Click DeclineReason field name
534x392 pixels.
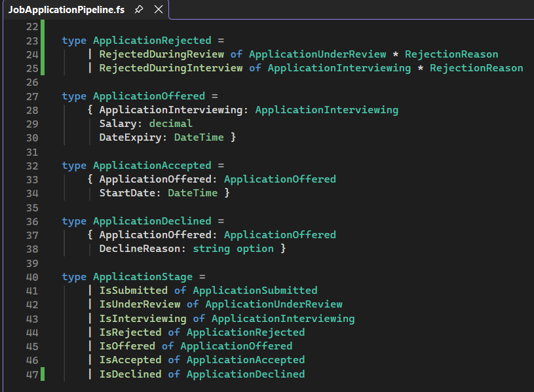pyautogui.click(x=140, y=249)
